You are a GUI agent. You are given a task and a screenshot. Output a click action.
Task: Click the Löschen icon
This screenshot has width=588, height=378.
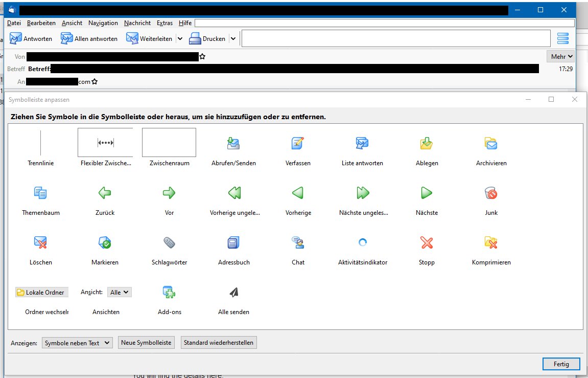[40, 242]
